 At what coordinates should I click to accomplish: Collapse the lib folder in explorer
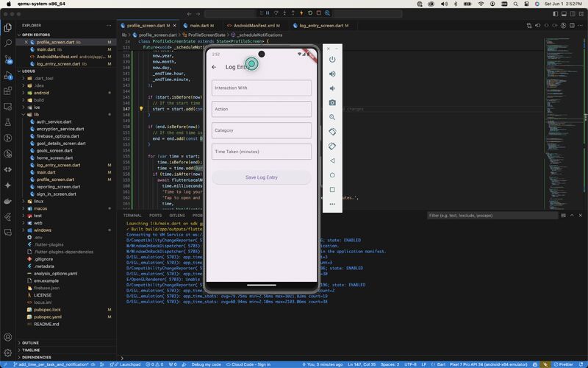[x=37, y=114]
